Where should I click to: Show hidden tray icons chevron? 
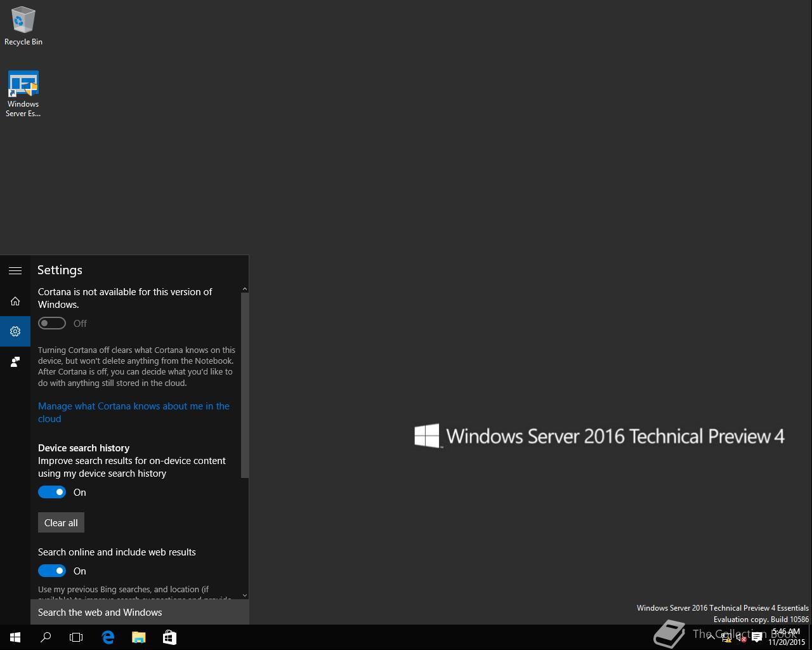(x=710, y=637)
